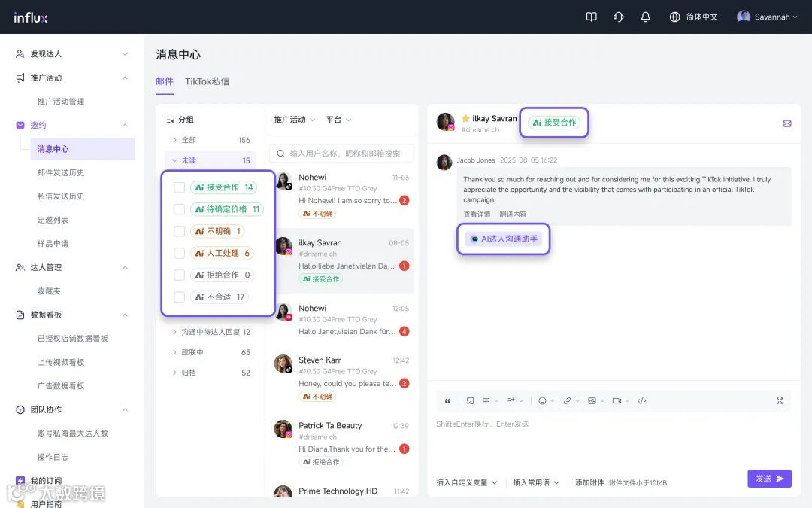Click the Savannah user avatar
Screen dimensions: 812x508
point(744,17)
